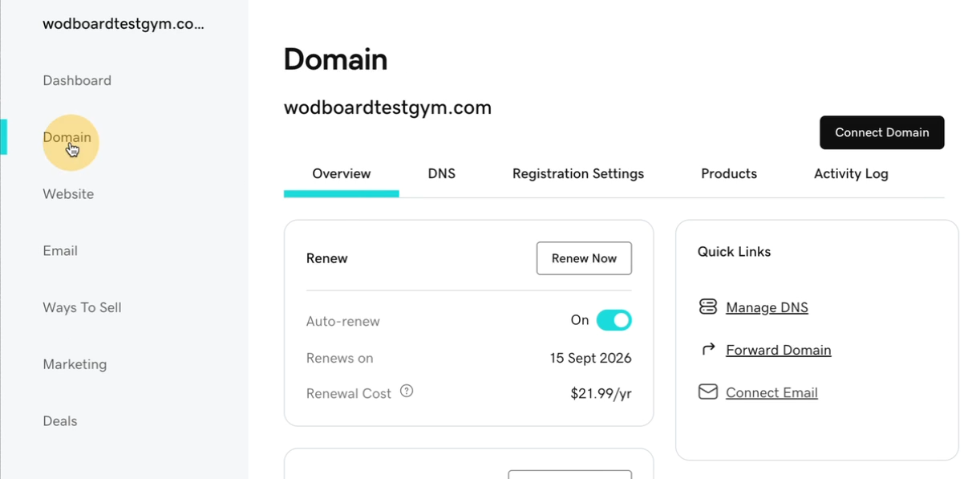
Task: Click the Connect Domain button
Action: click(x=881, y=132)
